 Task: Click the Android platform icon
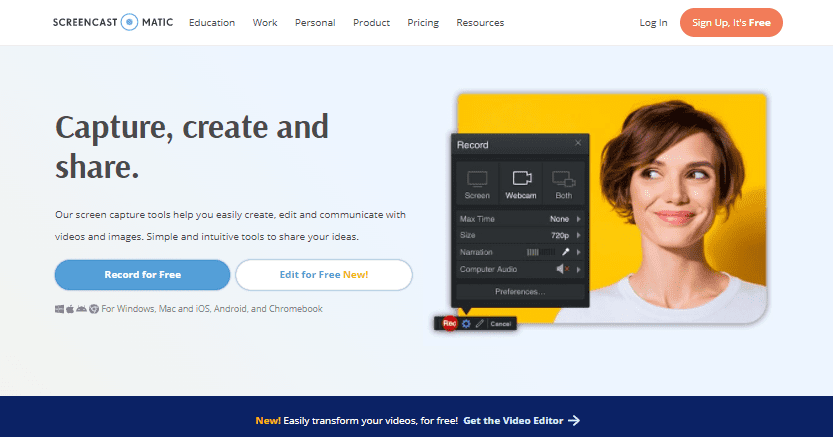81,309
